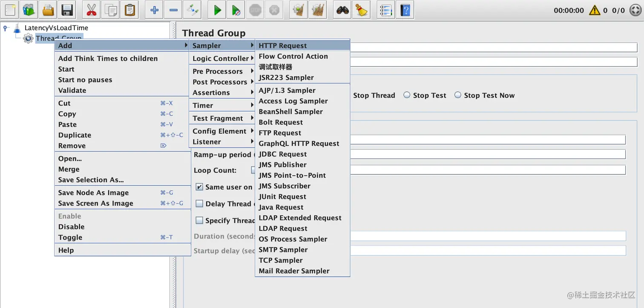The height and width of the screenshot is (308, 644).
Task: Expand the Assertions submenu
Action: pyautogui.click(x=222, y=92)
